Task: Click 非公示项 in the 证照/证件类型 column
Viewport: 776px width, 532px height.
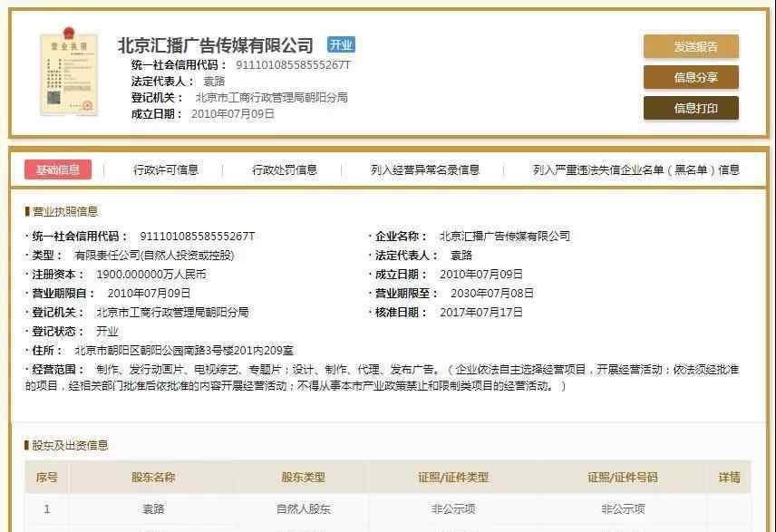Action: point(453,508)
